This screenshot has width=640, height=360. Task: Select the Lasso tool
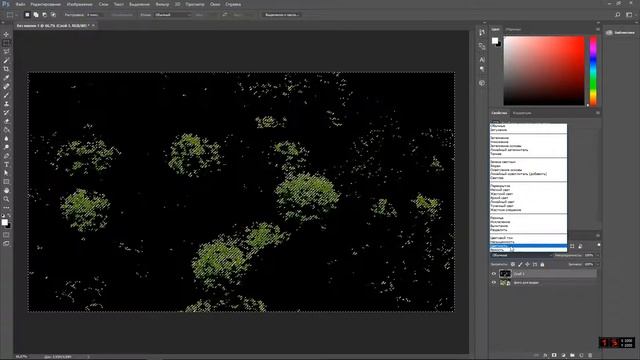[6, 52]
